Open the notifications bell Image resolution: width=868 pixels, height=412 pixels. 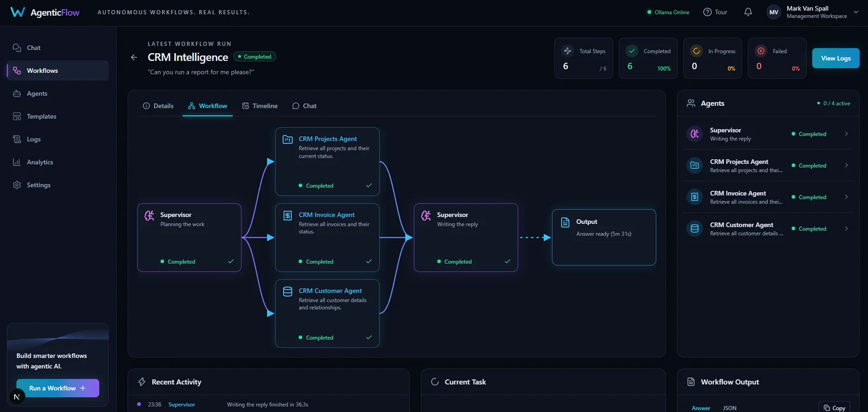748,12
